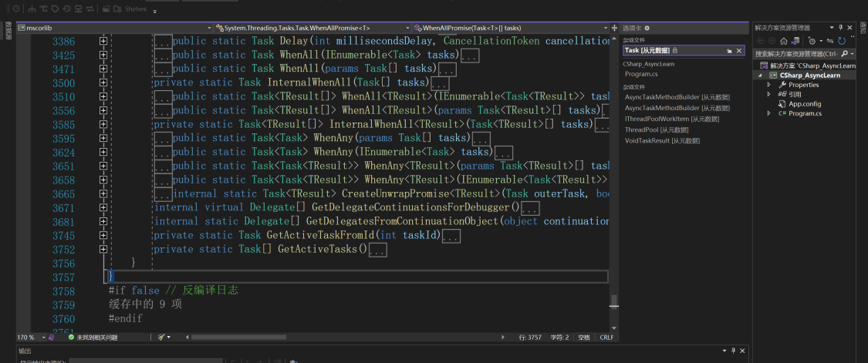Viewport: 868px width, 363px height.
Task: Open the toolbar overflow options arrow
Action: coord(154,11)
